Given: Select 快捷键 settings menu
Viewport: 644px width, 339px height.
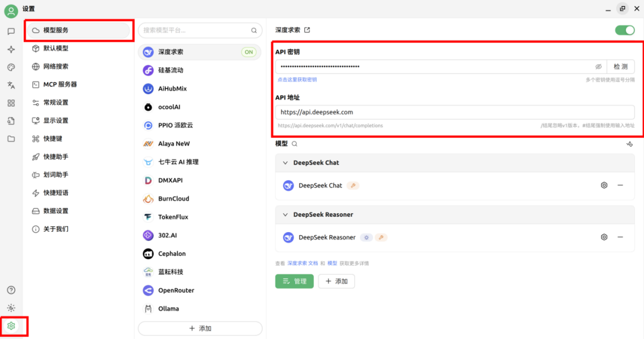Looking at the screenshot, I should click(x=79, y=139).
